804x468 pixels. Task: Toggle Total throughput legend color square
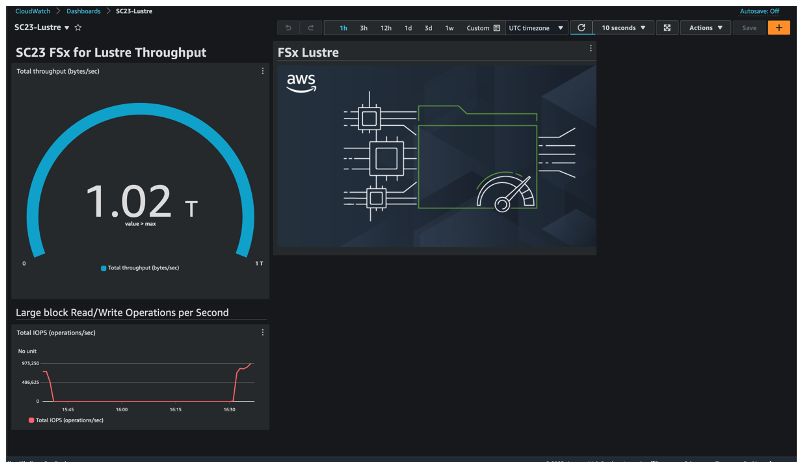coord(104,268)
